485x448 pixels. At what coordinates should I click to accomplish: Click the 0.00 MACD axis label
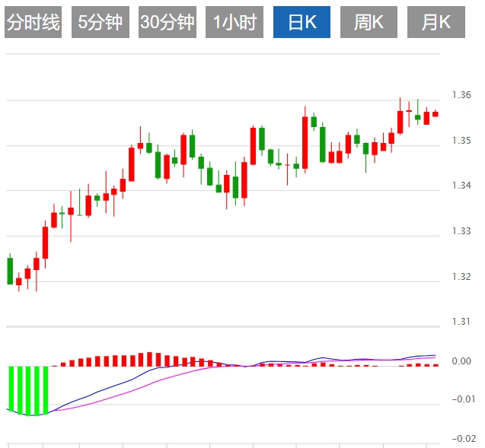pos(461,361)
